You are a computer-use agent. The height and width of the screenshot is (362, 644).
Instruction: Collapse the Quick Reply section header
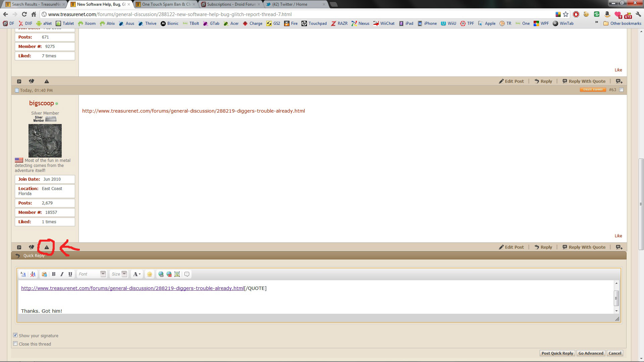pos(319,256)
